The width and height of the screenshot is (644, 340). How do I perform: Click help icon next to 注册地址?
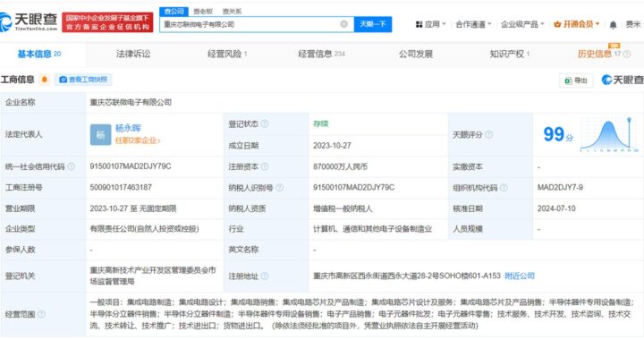pyautogui.click(x=265, y=276)
